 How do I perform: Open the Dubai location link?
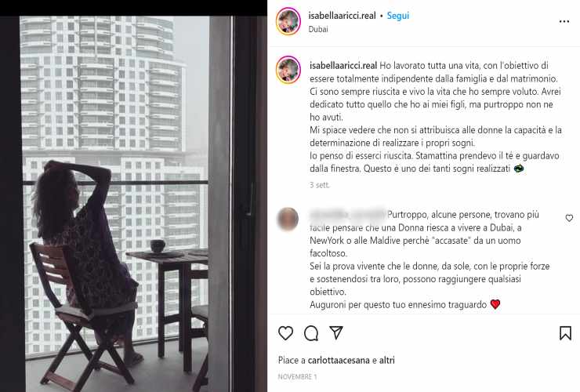pyautogui.click(x=318, y=29)
